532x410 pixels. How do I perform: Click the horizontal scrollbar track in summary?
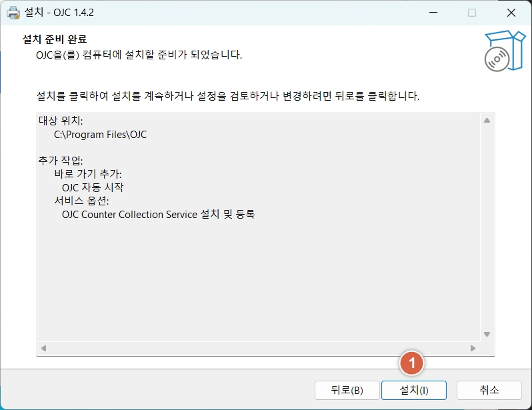[259, 348]
